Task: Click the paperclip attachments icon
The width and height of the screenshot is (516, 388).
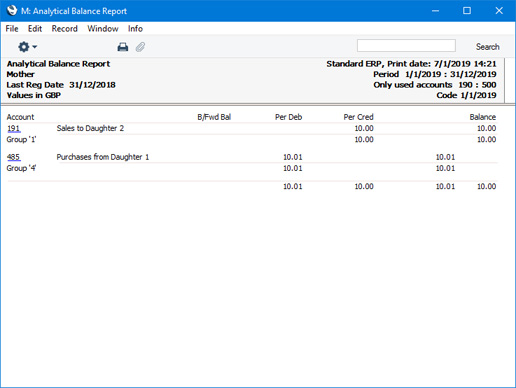Action: pyautogui.click(x=140, y=47)
